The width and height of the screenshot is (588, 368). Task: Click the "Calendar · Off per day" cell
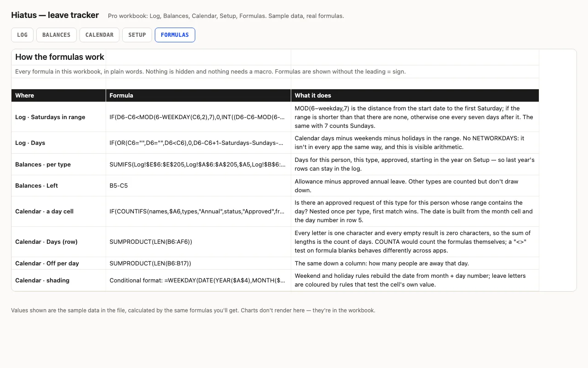coord(59,263)
